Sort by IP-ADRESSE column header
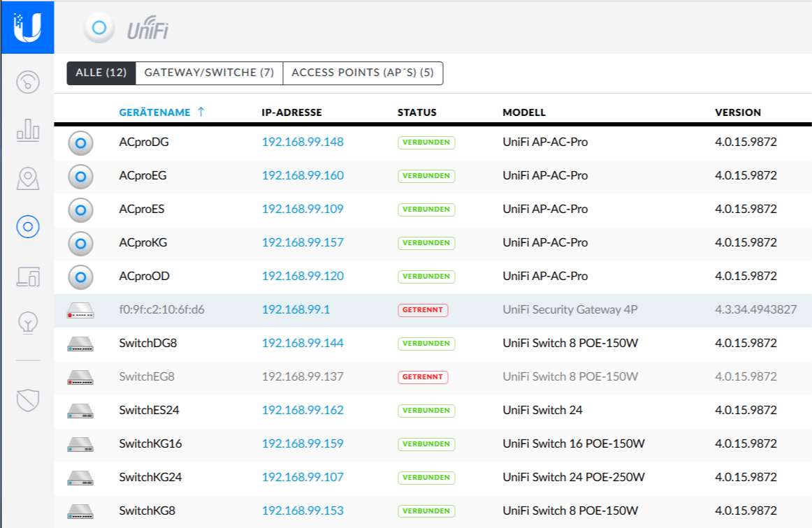The width and height of the screenshot is (812, 528). 291,112
